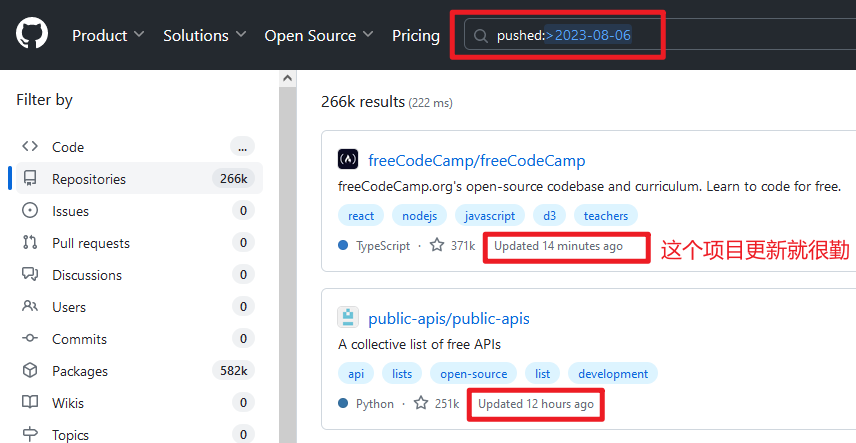Viewport: 856px width, 443px height.
Task: Click the search magnifier icon
Action: tap(481, 36)
